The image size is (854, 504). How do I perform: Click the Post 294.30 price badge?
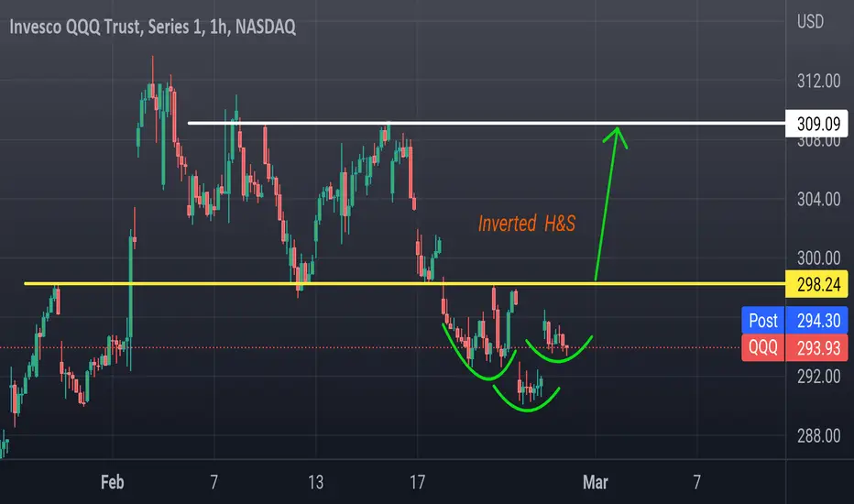point(794,321)
